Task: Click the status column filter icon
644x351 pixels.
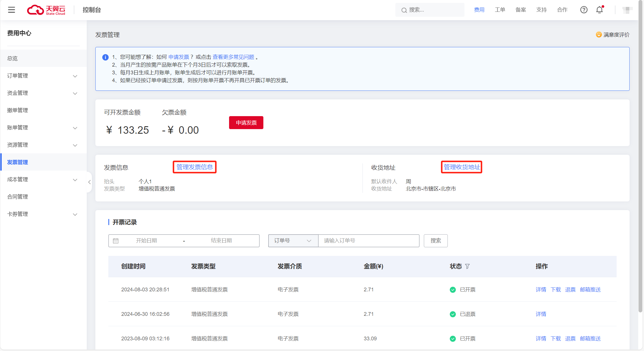Action: pyautogui.click(x=467, y=266)
